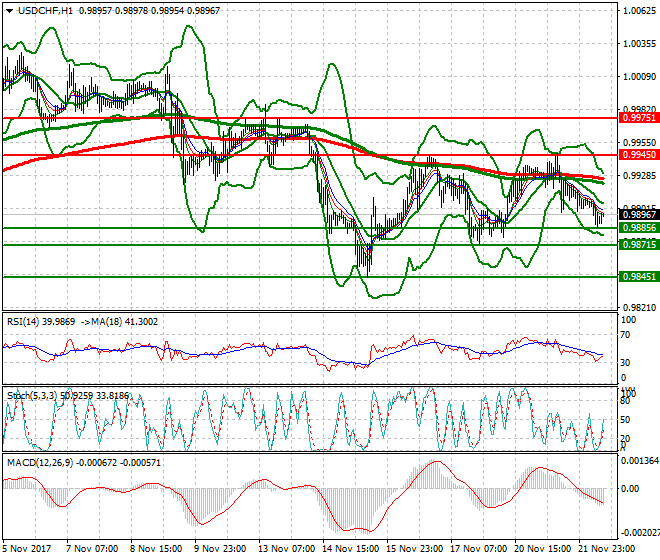Select the red 0.99751 price level tag
The width and height of the screenshot is (660, 560).
[639, 117]
